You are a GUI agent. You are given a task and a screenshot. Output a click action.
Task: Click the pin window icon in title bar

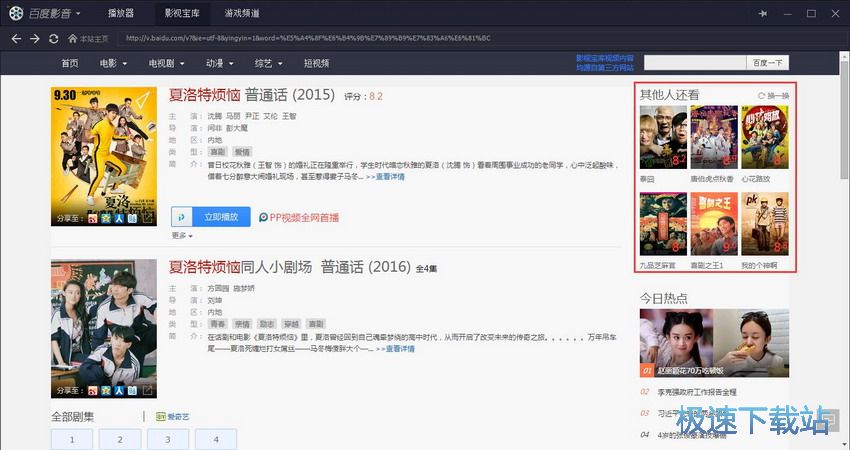click(763, 14)
